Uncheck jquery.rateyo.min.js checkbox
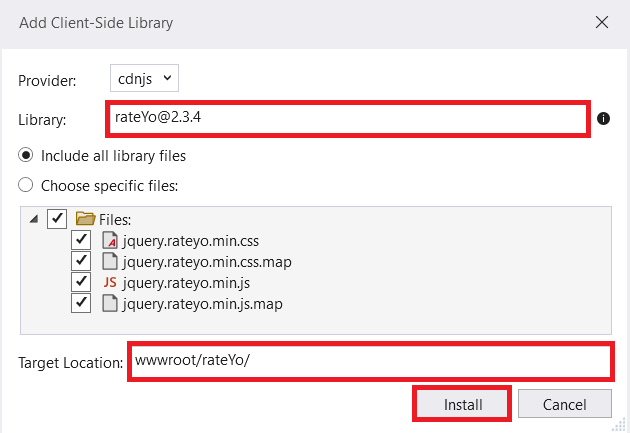The image size is (630, 433). click(81, 282)
